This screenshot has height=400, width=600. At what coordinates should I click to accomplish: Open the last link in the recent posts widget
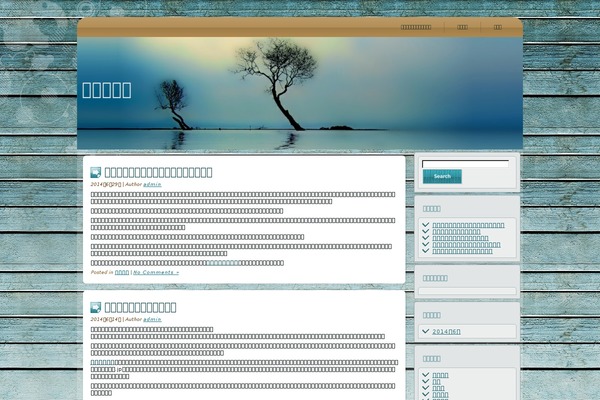[462, 251]
